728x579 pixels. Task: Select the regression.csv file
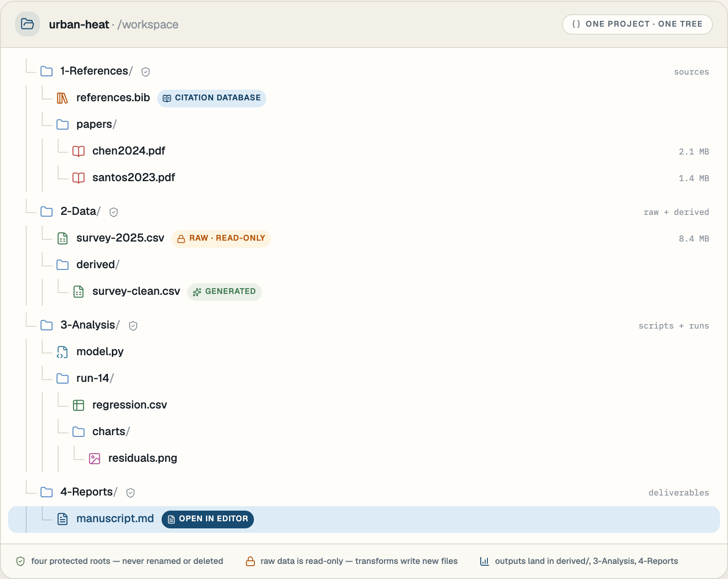(x=130, y=405)
